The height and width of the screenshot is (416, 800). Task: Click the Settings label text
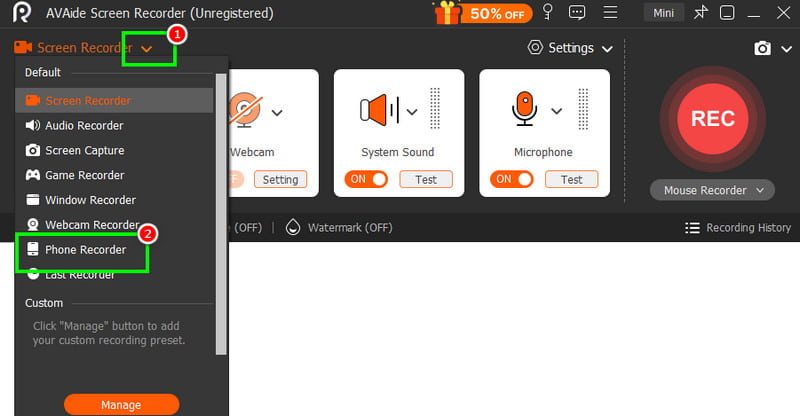(571, 48)
